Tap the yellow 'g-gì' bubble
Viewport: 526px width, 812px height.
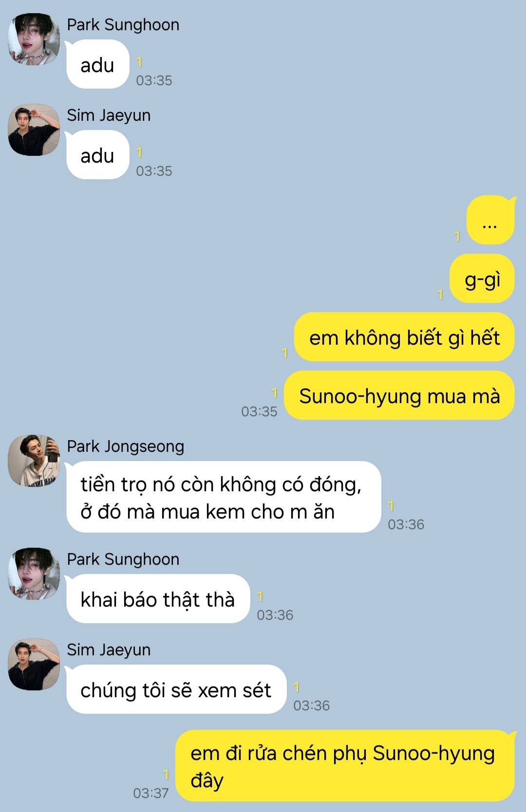(482, 278)
